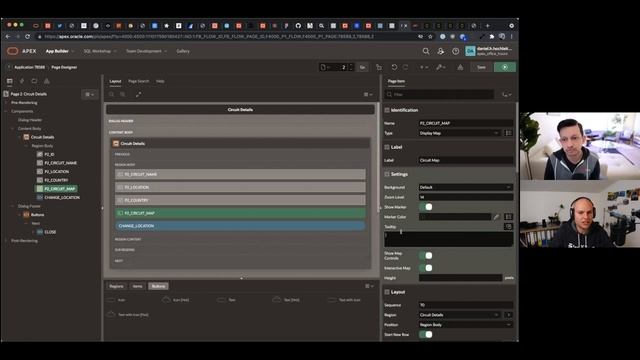Viewport: 640px width, 360px height.
Task: Open the Shared Components triangle icon in toolbar
Action: click(x=460, y=67)
